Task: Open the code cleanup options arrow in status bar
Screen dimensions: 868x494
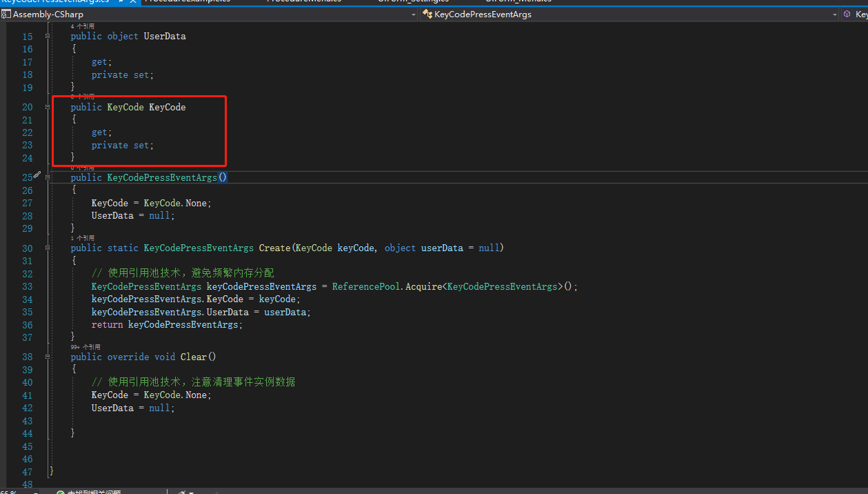Action: point(192,491)
